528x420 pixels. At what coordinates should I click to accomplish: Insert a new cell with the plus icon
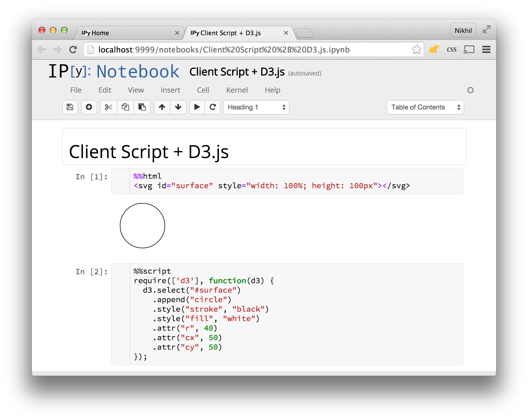tap(89, 107)
